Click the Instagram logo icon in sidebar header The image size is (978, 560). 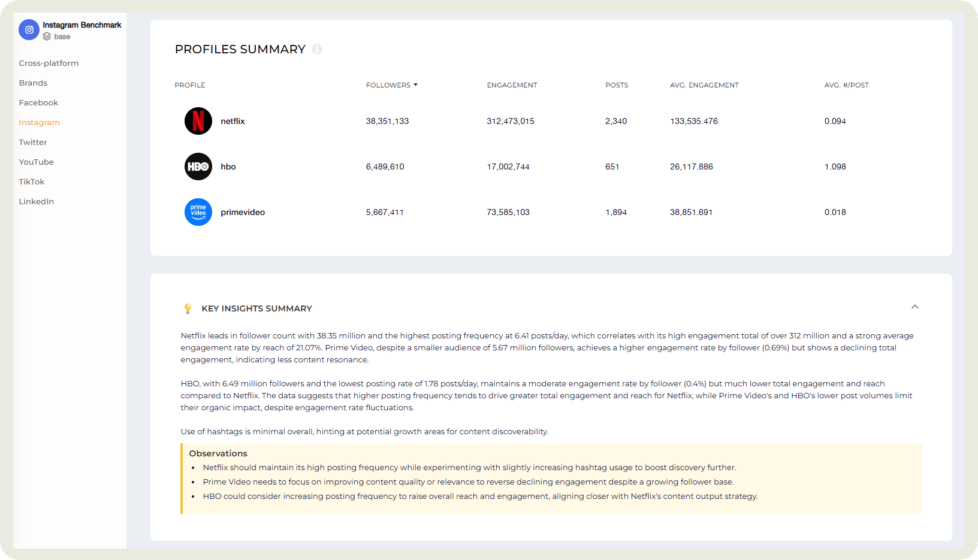point(29,29)
